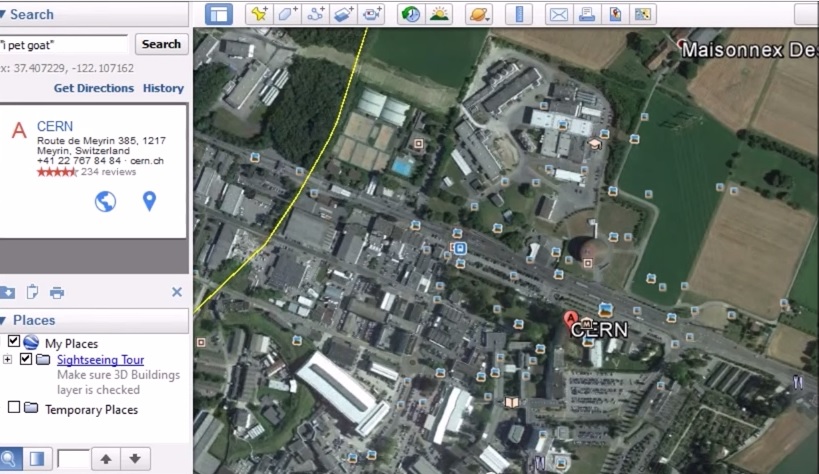Email the current view
The height and width of the screenshot is (474, 819).
558,14
